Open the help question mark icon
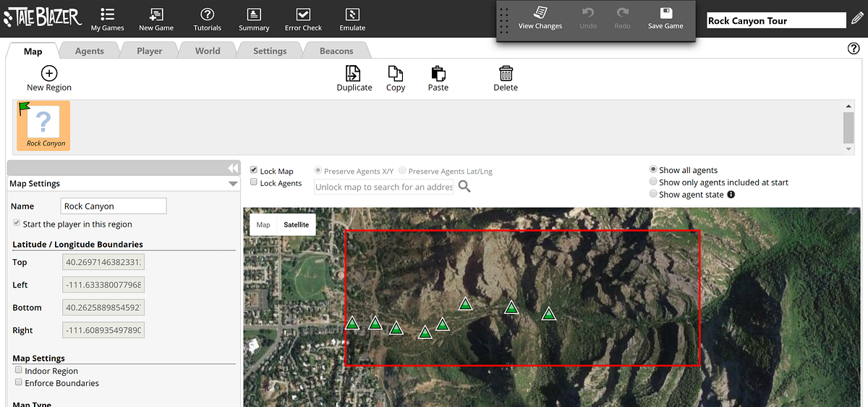The height and width of the screenshot is (407, 868). click(x=854, y=49)
